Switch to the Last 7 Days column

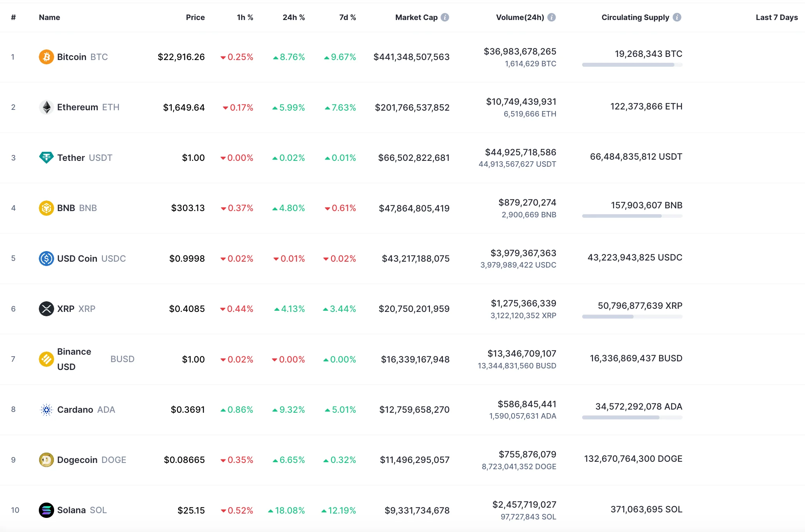click(x=776, y=17)
